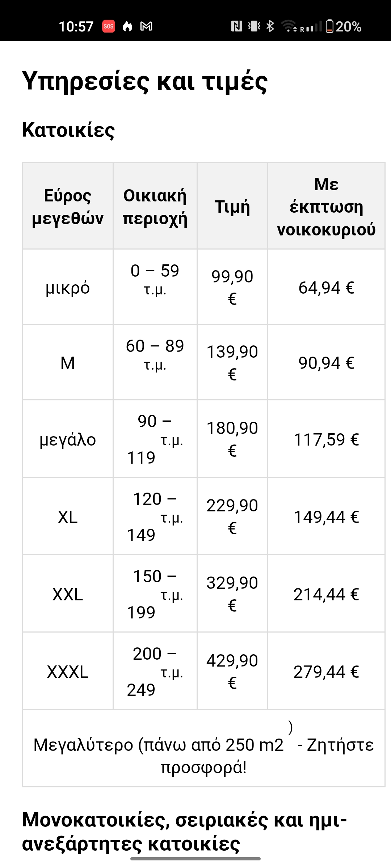This screenshot has height=868, width=391.
Task: Tap the Wi-Fi status icon
Action: pos(289,26)
